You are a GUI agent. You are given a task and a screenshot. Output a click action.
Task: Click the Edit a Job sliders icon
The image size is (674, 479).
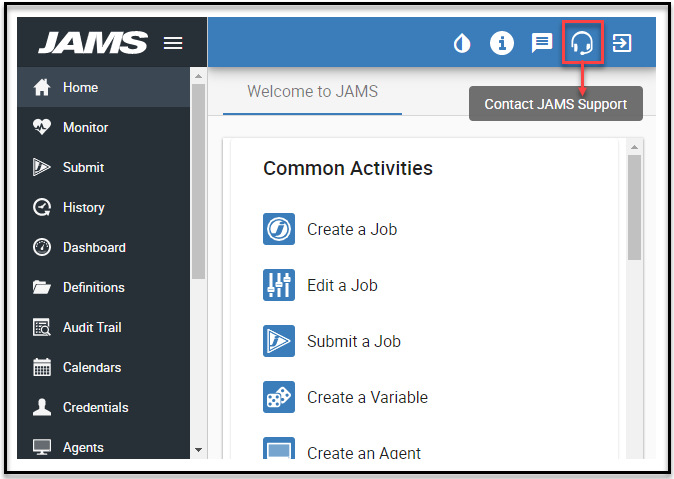pyautogui.click(x=279, y=285)
